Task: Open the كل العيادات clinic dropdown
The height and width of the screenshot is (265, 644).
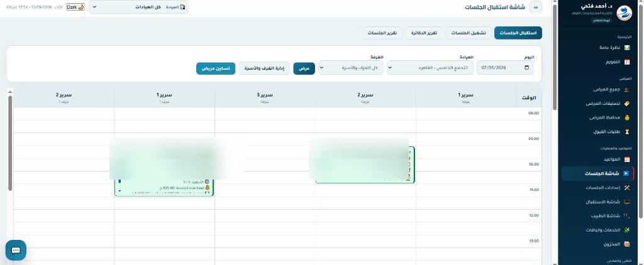Action: (x=138, y=7)
